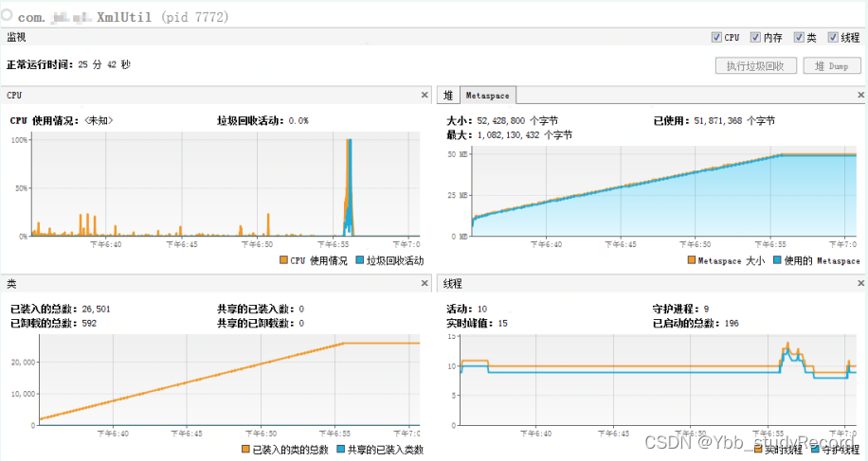Screen dimensions: 868x461
Task: Close the CPU chart panel
Action: click(x=425, y=95)
